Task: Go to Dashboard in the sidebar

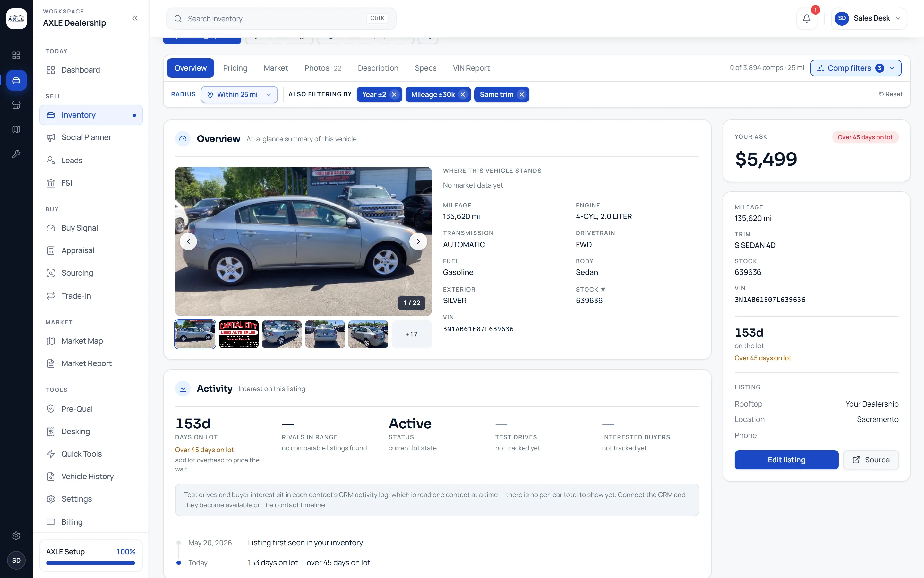Action: (91, 70)
